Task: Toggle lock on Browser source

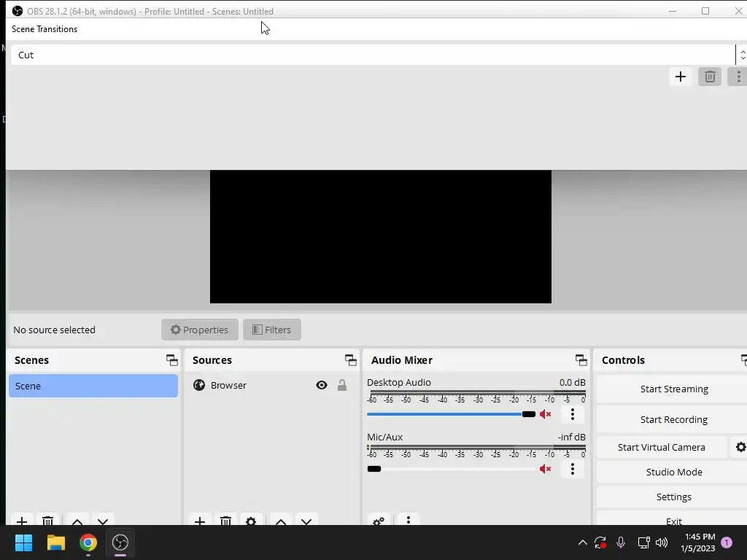Action: point(342,385)
